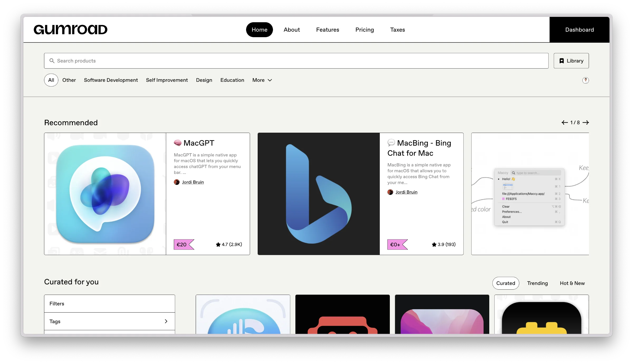Open the pink gradient wallpaper product
The height and width of the screenshot is (364, 633).
[442, 314]
